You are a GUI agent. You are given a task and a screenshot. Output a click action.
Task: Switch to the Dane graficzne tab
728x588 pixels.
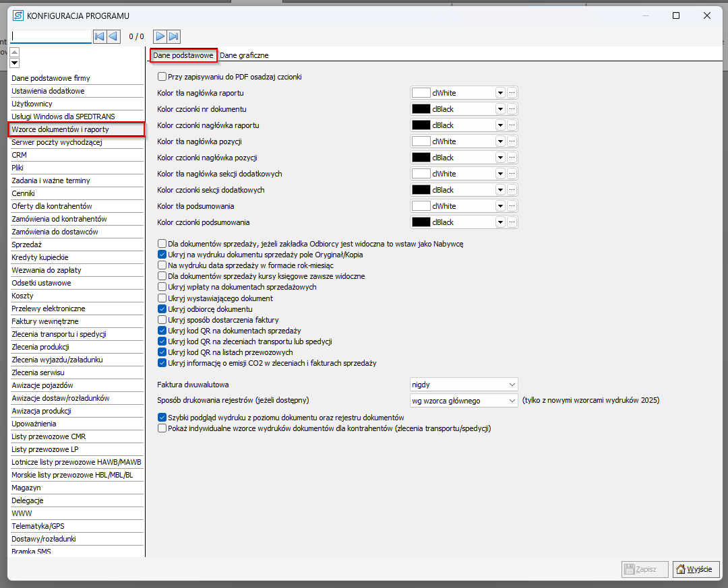(x=244, y=55)
